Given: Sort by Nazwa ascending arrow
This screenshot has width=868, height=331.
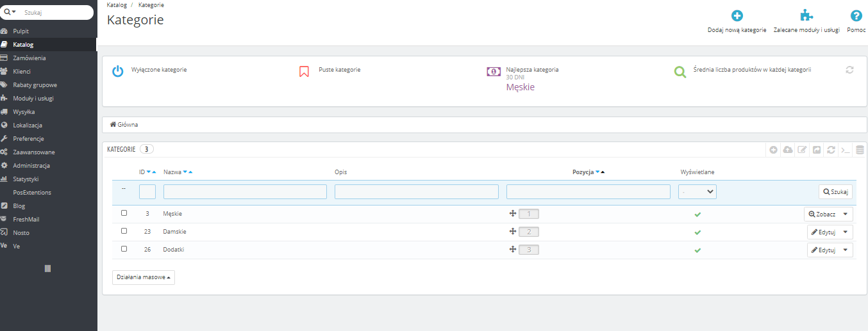Looking at the screenshot, I should (190, 172).
